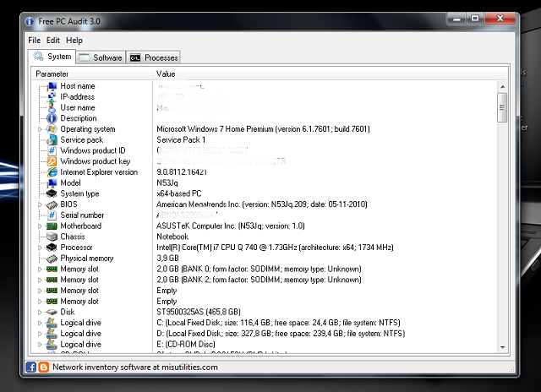541x392 pixels.
Task: Select the N53Jq model value
Action: [167, 183]
